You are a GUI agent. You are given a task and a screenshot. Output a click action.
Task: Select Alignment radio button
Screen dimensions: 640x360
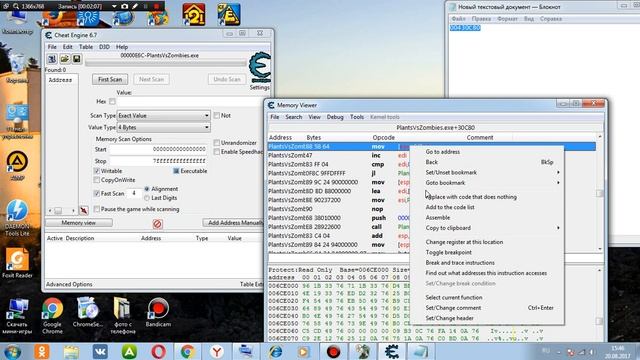click(147, 189)
